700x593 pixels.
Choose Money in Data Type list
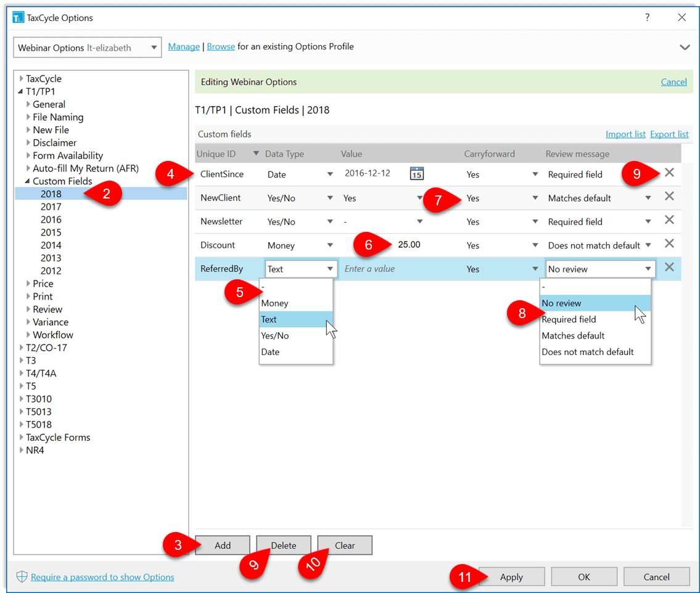click(296, 303)
